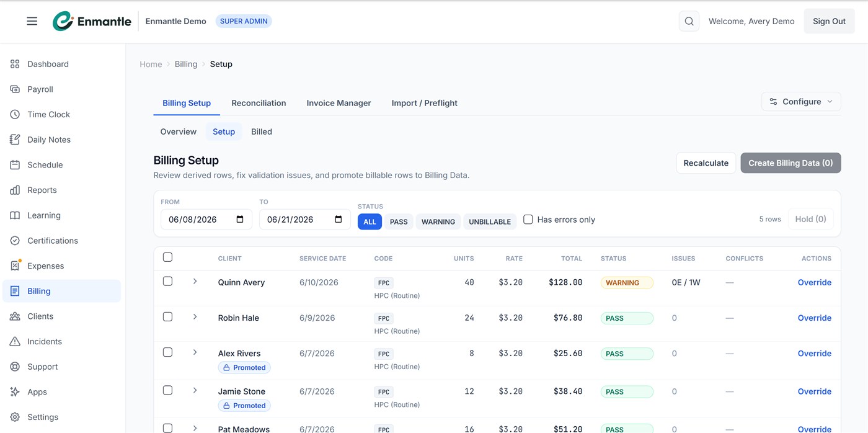Image resolution: width=868 pixels, height=433 pixels.
Task: Click the Sign Out button
Action: point(829,21)
